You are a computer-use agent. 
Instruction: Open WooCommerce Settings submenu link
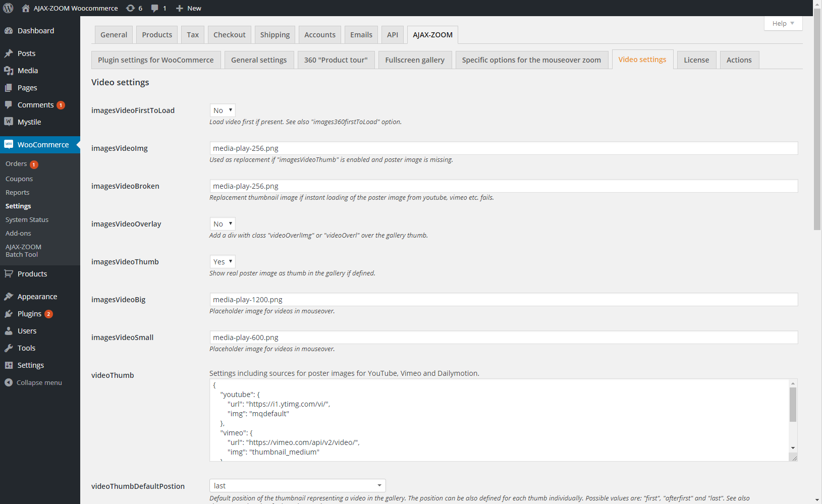[18, 206]
